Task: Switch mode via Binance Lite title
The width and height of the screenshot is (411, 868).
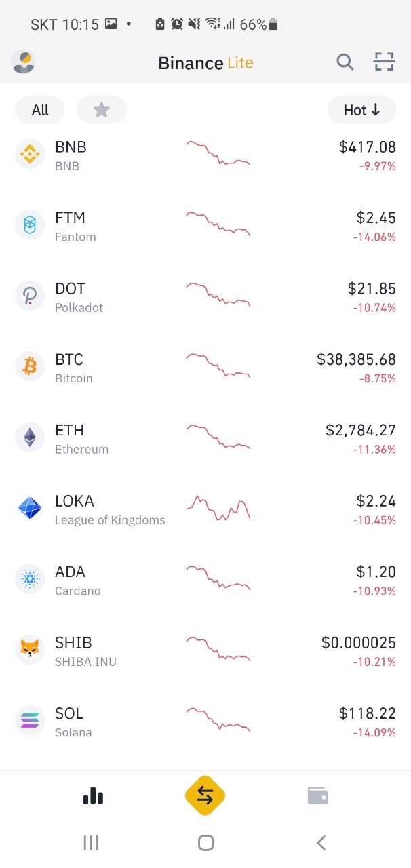Action: (206, 63)
